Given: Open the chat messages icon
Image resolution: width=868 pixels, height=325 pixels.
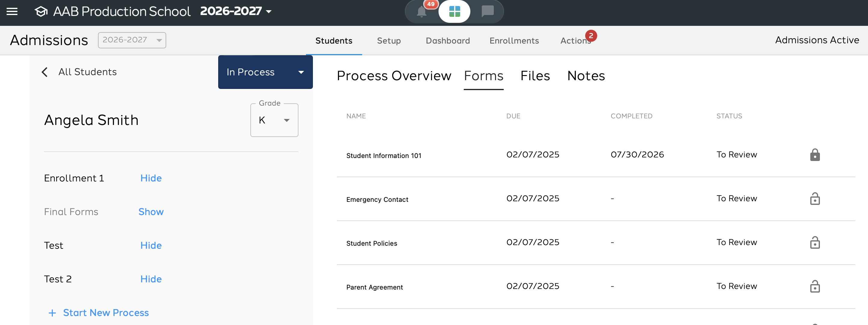Looking at the screenshot, I should [x=487, y=11].
